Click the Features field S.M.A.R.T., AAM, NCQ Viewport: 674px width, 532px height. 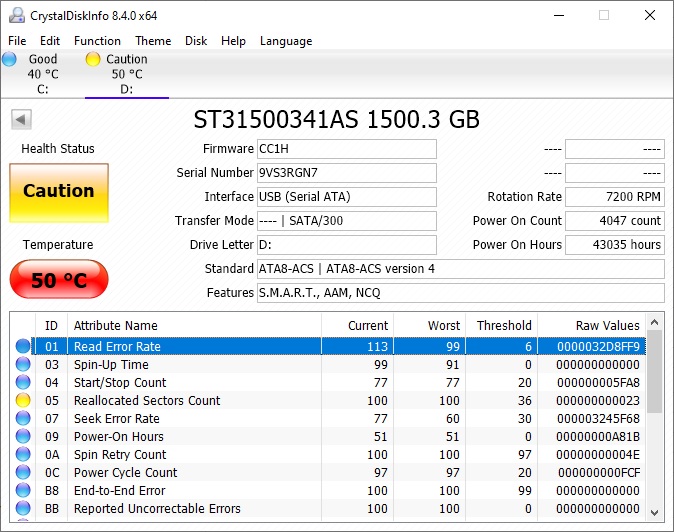[x=461, y=294]
